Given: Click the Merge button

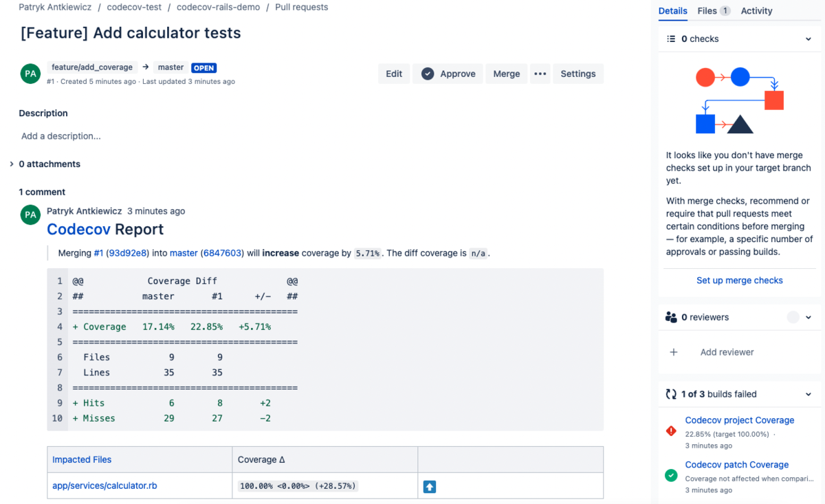Looking at the screenshot, I should pyautogui.click(x=507, y=74).
